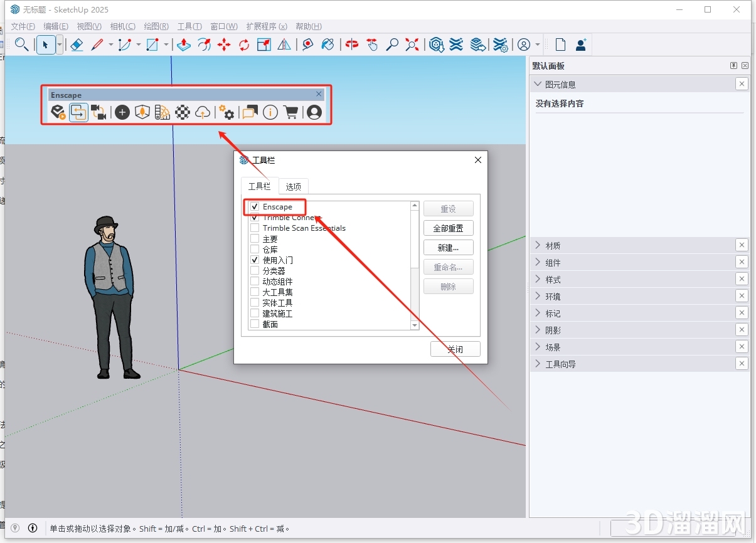756x543 pixels.
Task: Uncheck the 使用入门 toolbar checkbox
Action: [255, 260]
